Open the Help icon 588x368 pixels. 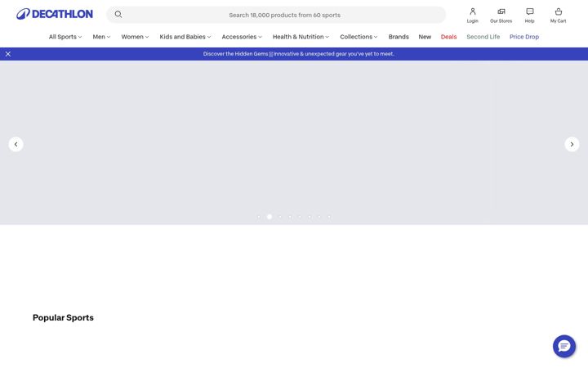pyautogui.click(x=529, y=16)
